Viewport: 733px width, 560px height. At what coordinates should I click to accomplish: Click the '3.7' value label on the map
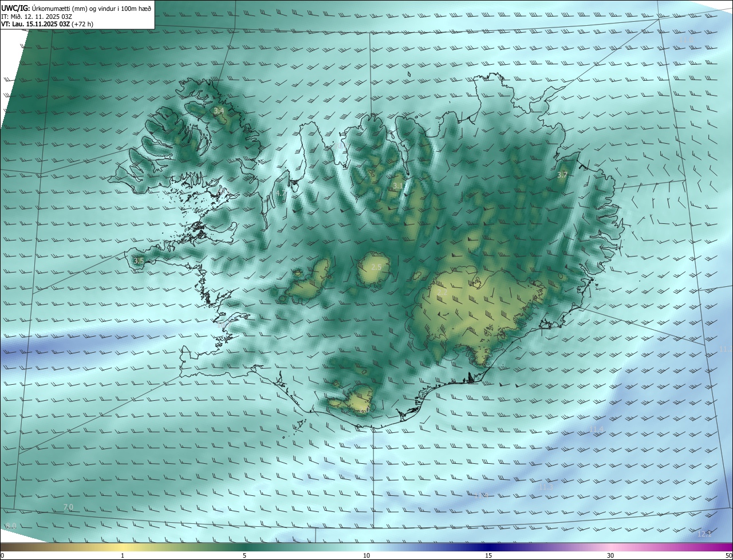562,175
